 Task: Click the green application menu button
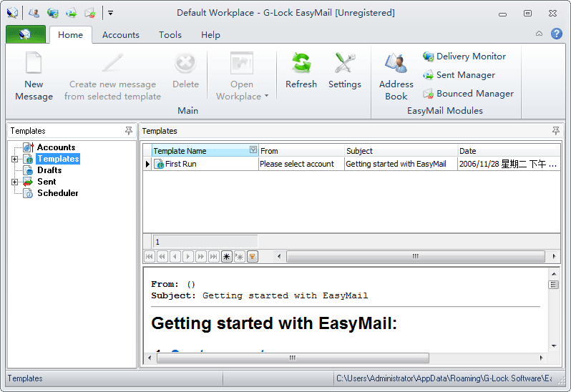(x=26, y=34)
